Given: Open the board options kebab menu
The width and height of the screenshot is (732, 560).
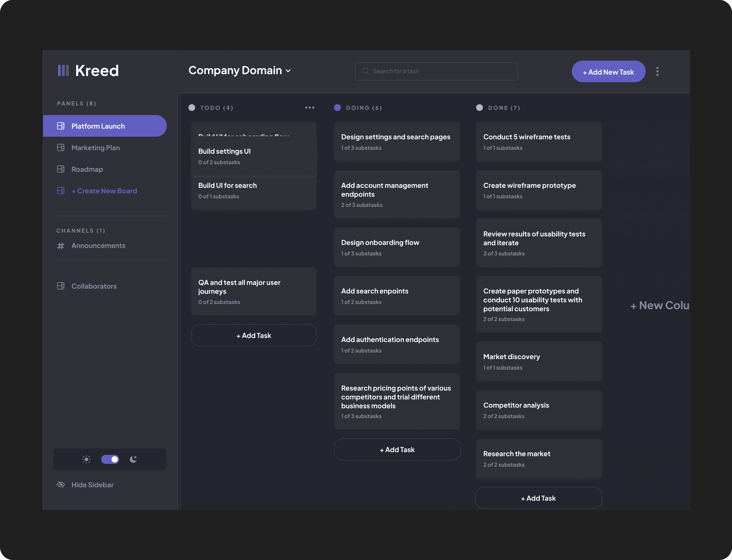Looking at the screenshot, I should (x=657, y=71).
